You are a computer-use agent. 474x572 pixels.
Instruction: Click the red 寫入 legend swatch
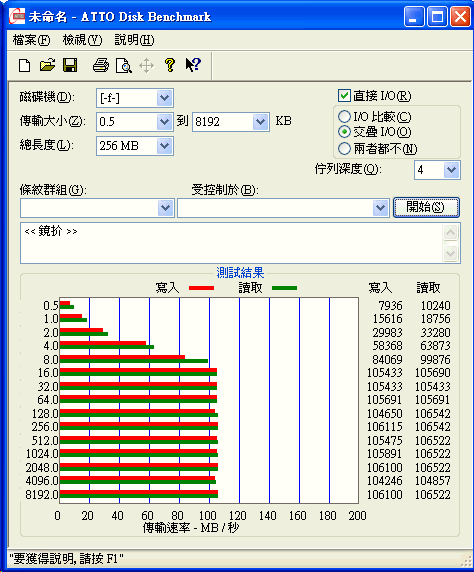[x=201, y=288]
